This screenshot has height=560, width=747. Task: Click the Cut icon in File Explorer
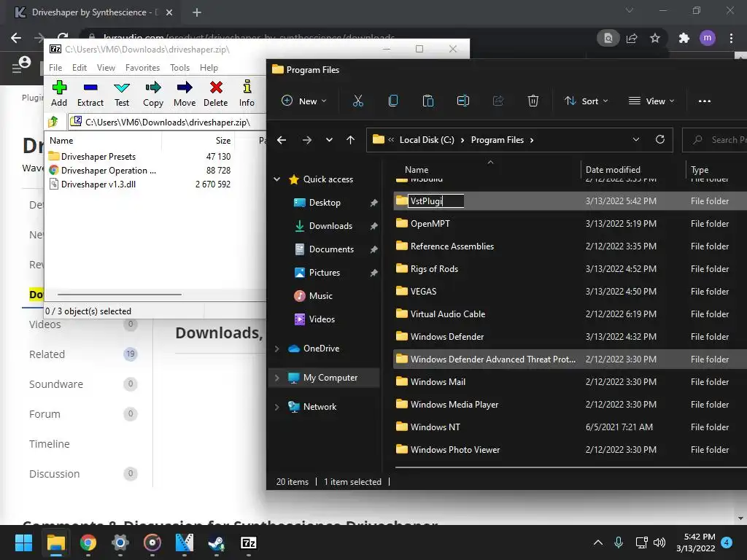point(357,101)
